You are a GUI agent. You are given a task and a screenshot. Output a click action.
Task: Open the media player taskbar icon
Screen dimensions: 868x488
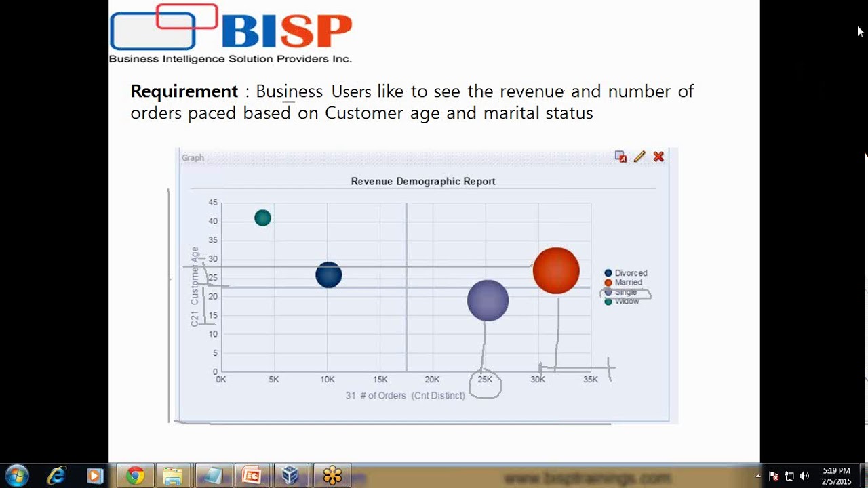pyautogui.click(x=95, y=476)
